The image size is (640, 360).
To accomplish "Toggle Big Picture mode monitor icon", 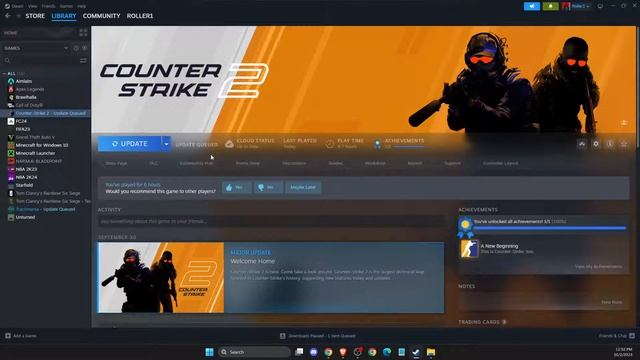I will 600,6.
